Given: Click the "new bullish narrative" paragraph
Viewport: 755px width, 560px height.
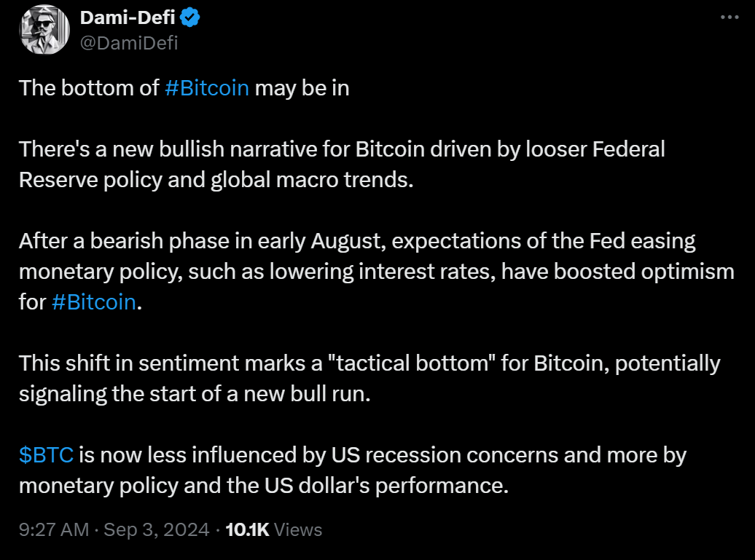Looking at the screenshot, I should pos(341,149).
